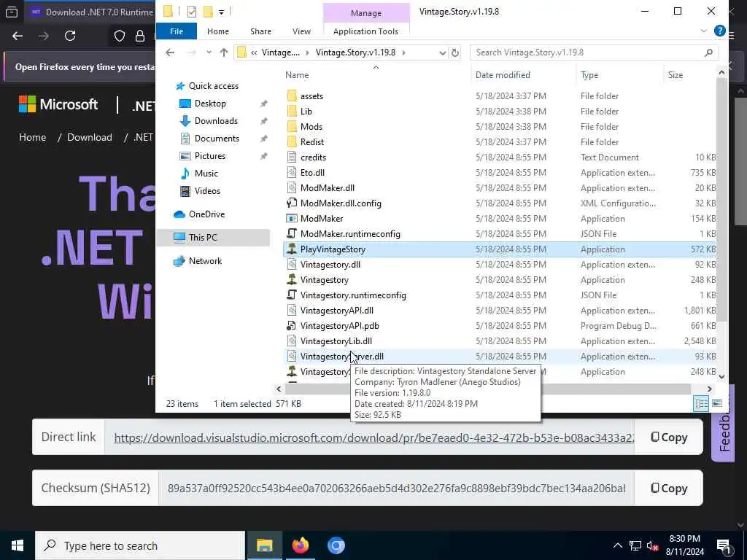Select the Mods folder icon

pos(292,127)
